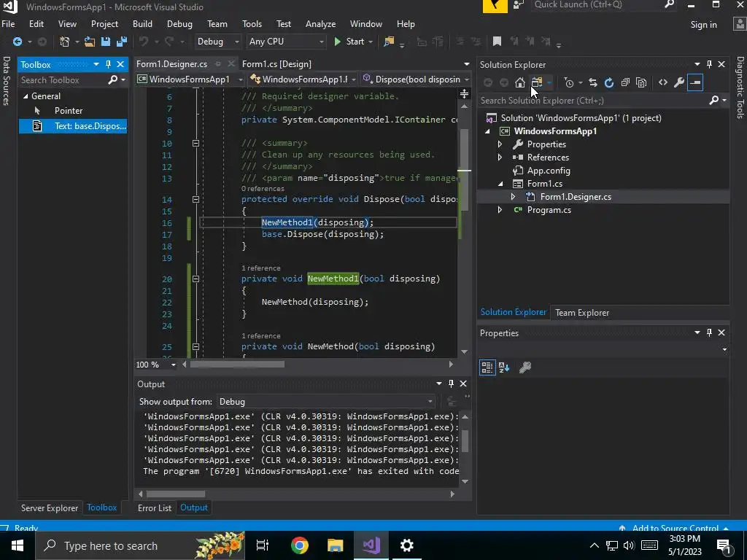The width and height of the screenshot is (747, 560).
Task: Click Sign in link
Action: point(703,25)
